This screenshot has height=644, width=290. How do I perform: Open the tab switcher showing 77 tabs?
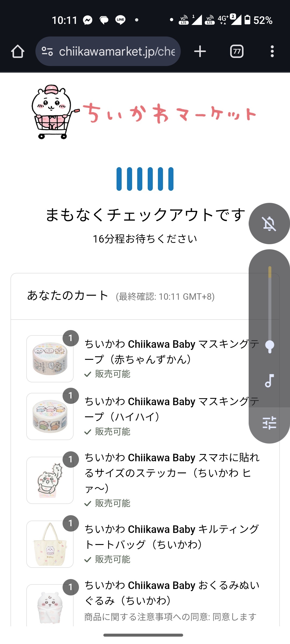237,51
